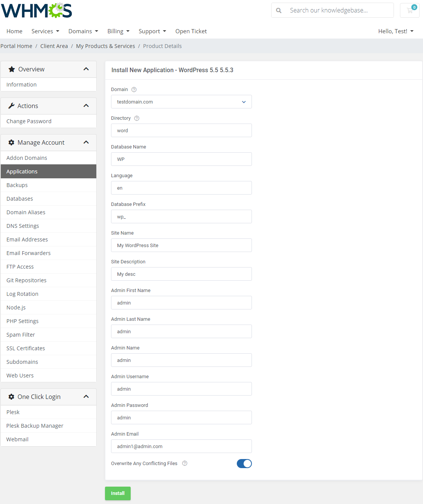Image resolution: width=423 pixels, height=504 pixels.
Task: Open Databases section
Action: point(48,199)
